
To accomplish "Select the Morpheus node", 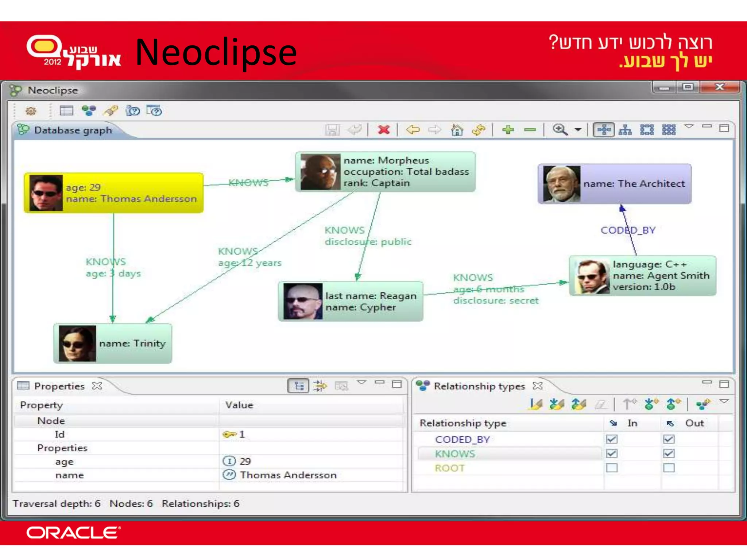I will pos(385,172).
